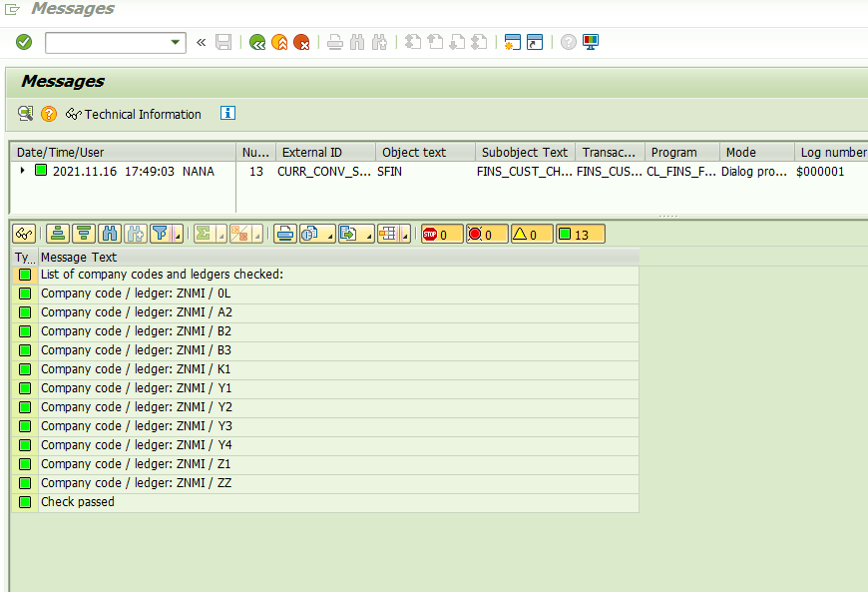Expand the log entry dated 2021.11.16
The image size is (868, 592).
pos(23,171)
